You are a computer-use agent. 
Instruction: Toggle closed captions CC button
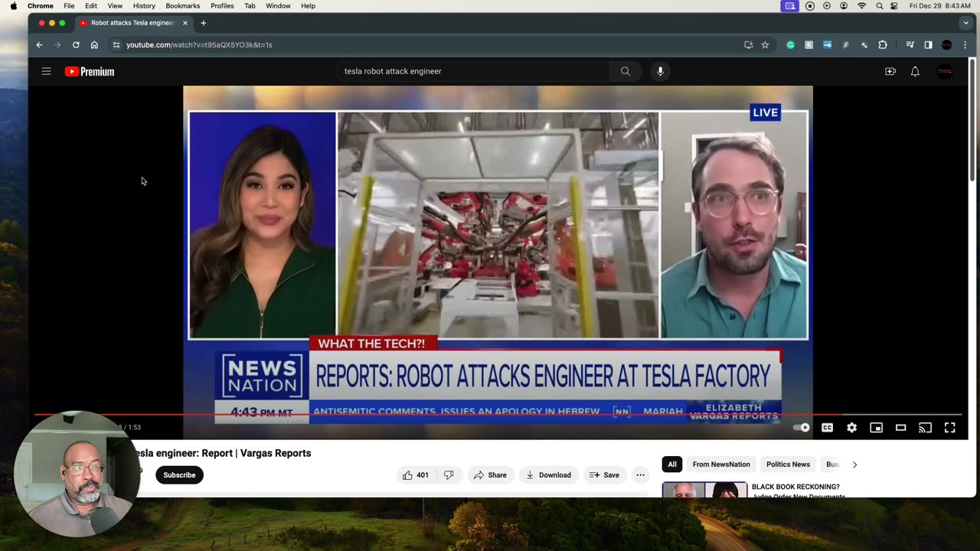click(x=827, y=428)
